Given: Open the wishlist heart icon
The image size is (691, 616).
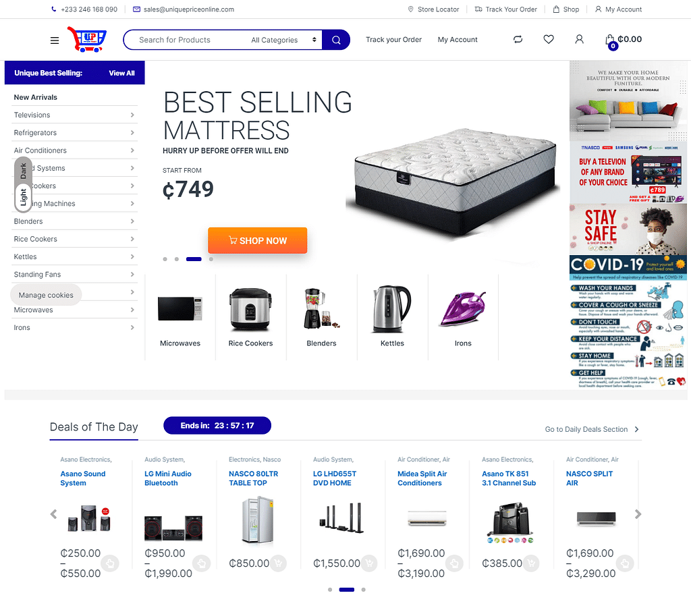Looking at the screenshot, I should [548, 39].
